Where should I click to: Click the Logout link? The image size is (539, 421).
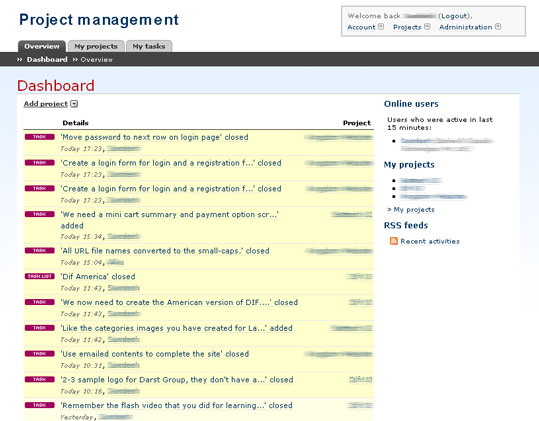454,16
